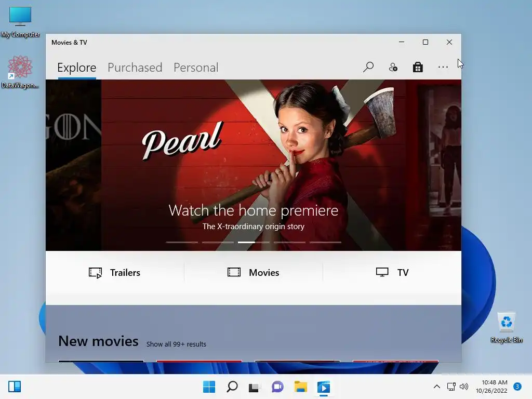
Task: Select the first carousel slide indicator
Action: pyautogui.click(x=181, y=242)
